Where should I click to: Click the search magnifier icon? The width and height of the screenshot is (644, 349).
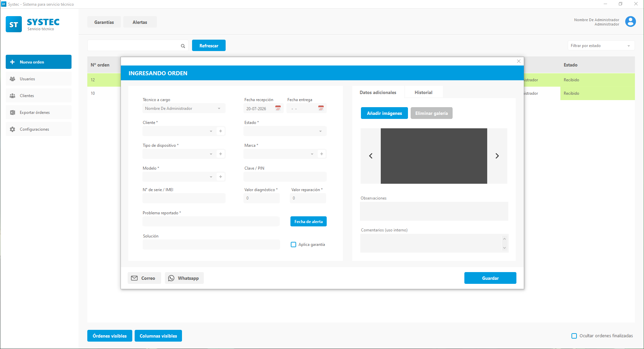(x=183, y=46)
